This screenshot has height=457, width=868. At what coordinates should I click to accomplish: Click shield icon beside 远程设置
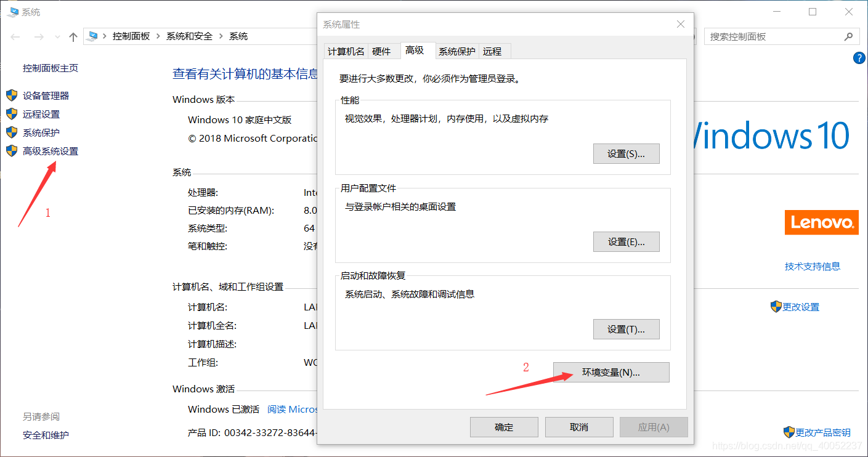tap(12, 114)
